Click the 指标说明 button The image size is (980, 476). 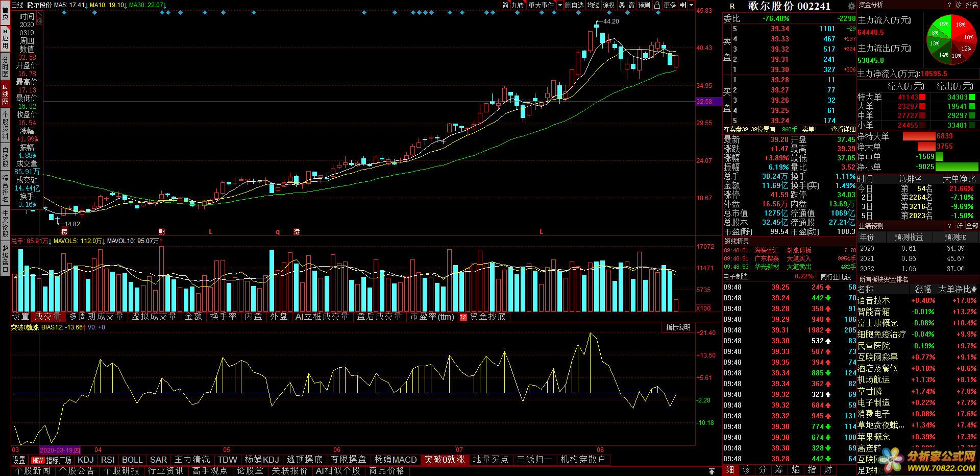678,327
